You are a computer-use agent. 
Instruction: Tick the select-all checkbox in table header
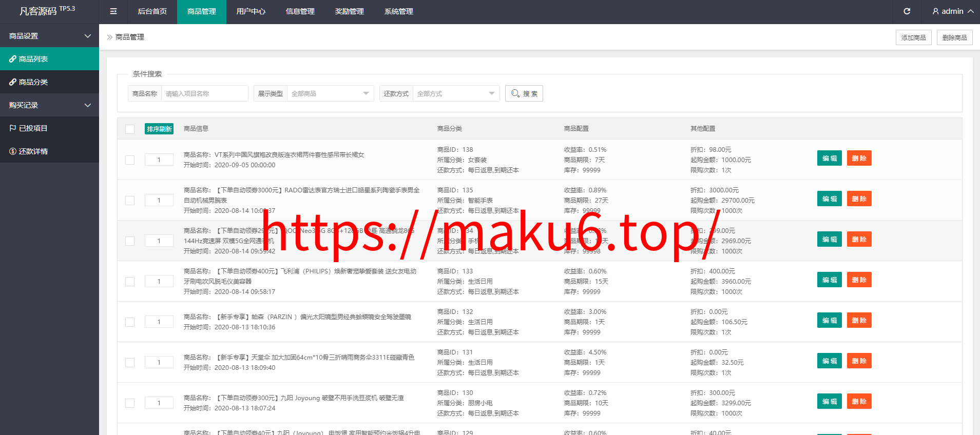(130, 129)
